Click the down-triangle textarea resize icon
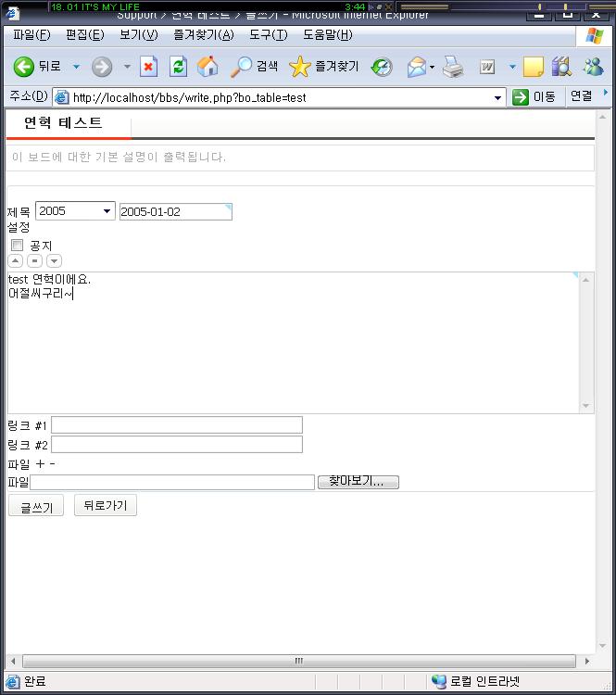Screen dimensions: 616x695 54,260
